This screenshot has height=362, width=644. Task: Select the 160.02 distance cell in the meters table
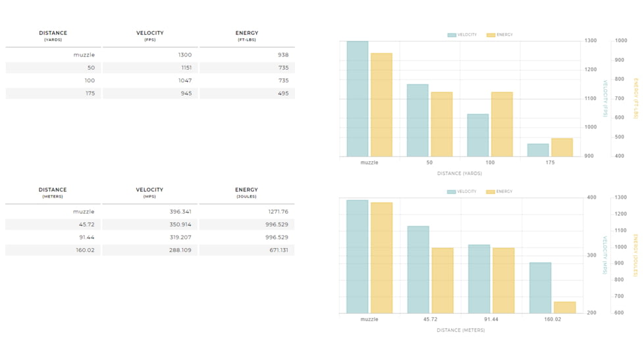tap(53, 250)
